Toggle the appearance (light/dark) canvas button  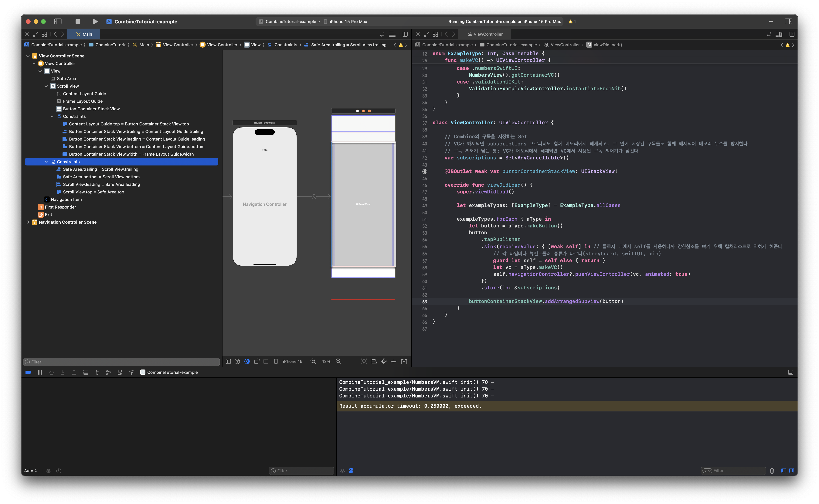tap(247, 361)
